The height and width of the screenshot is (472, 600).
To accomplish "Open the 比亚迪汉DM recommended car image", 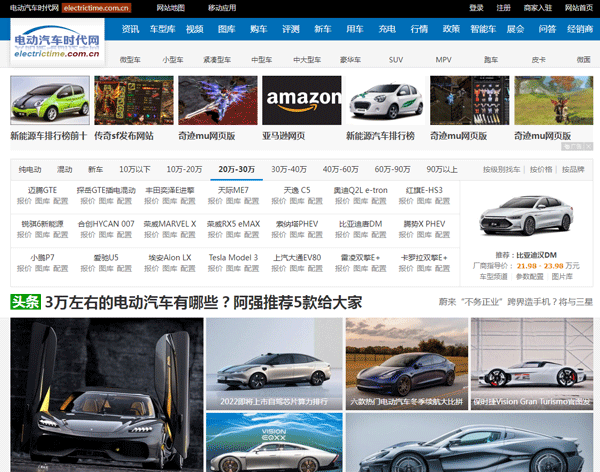I will (527, 216).
